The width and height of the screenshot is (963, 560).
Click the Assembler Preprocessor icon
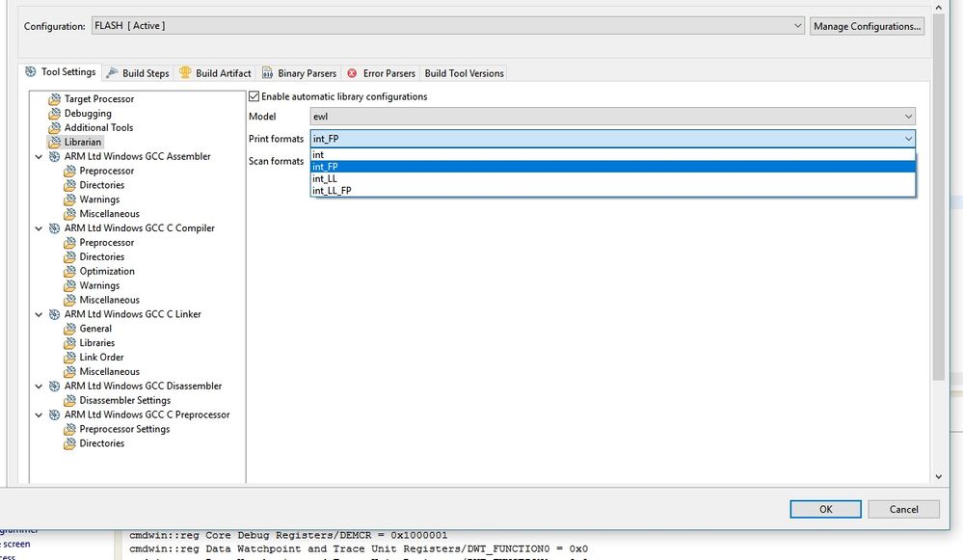point(69,171)
